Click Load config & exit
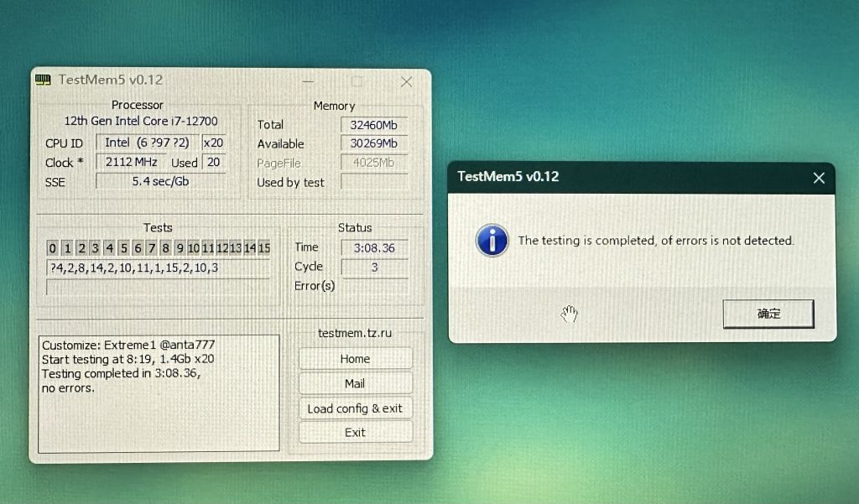859x504 pixels. coord(355,408)
